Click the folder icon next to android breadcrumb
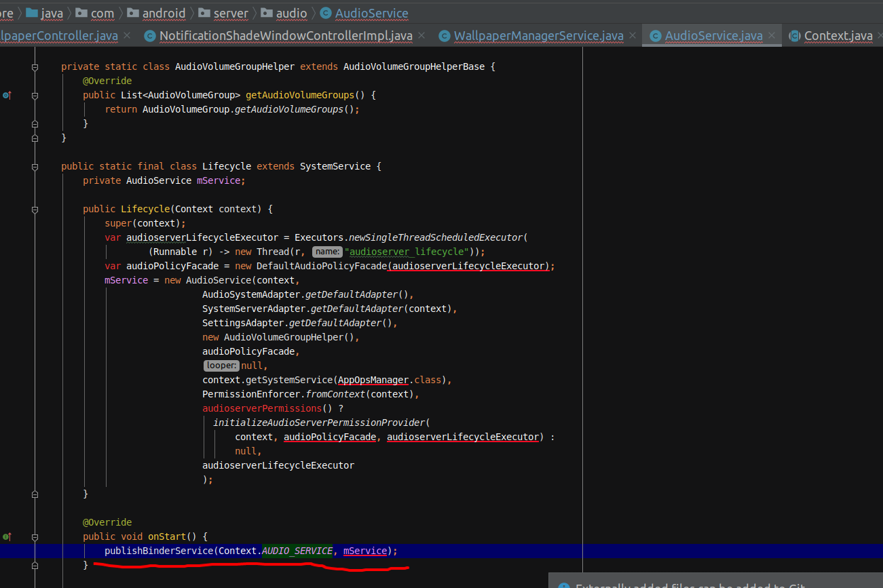The height and width of the screenshot is (588, 883). click(132, 13)
